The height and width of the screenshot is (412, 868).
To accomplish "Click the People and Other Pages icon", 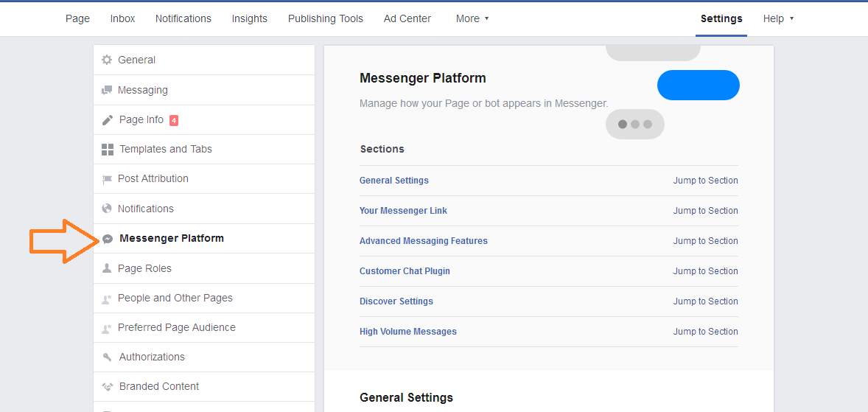I will [107, 298].
